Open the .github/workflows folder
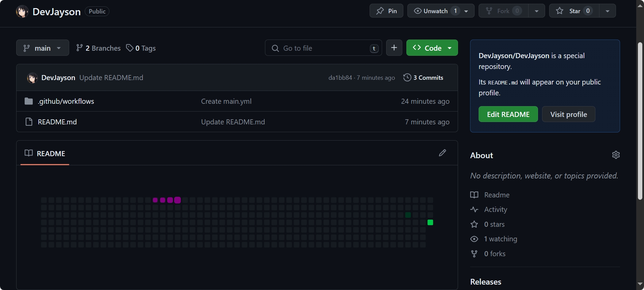 point(66,101)
